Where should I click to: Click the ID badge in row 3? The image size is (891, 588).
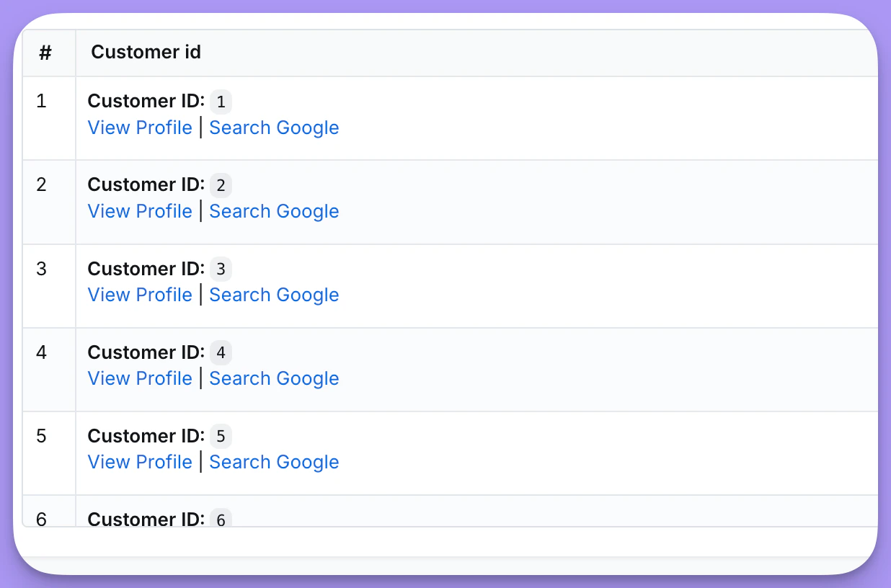pos(221,269)
